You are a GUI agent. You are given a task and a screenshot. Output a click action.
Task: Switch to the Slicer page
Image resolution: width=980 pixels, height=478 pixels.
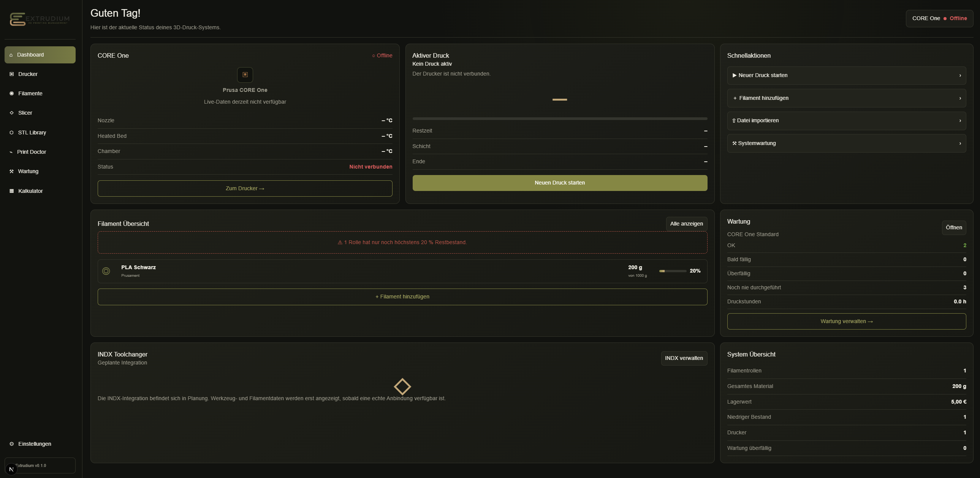[40, 113]
